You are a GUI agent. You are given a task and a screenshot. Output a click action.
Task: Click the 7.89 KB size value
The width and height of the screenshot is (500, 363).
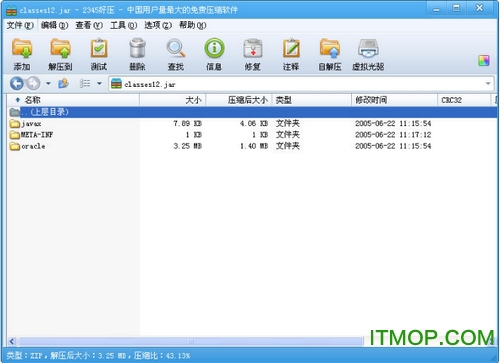click(188, 124)
